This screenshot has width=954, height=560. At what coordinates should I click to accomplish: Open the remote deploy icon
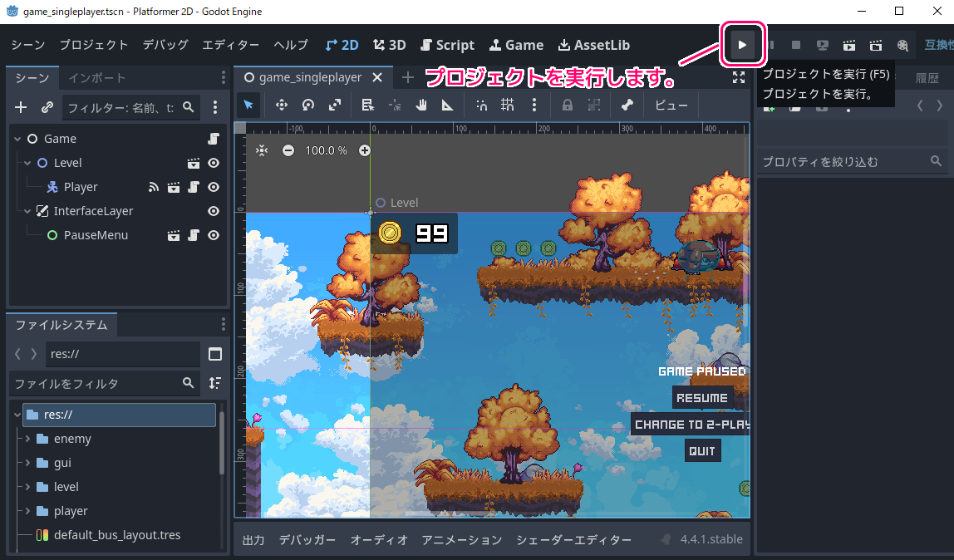click(823, 45)
